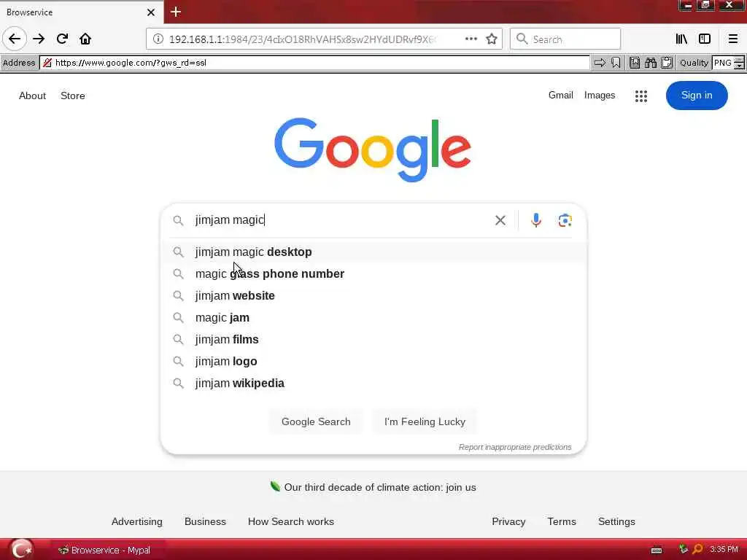This screenshot has width=747, height=560.
Task: Click the I'm Feeling Lucky button
Action: coord(425,421)
